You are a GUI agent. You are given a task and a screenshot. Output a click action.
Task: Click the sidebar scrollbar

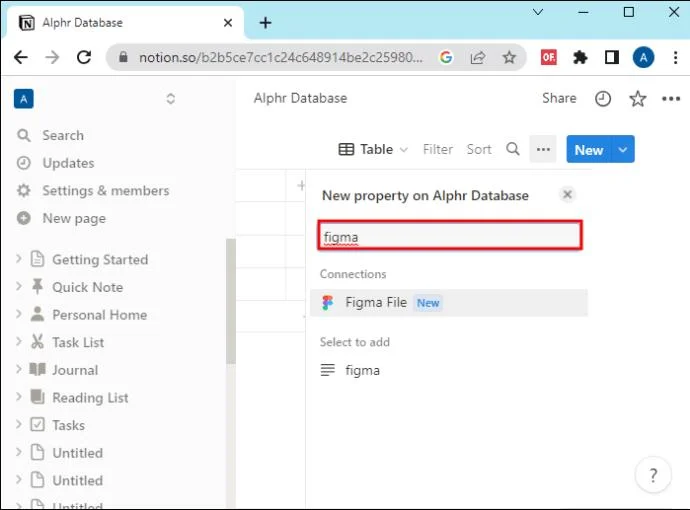[231, 301]
